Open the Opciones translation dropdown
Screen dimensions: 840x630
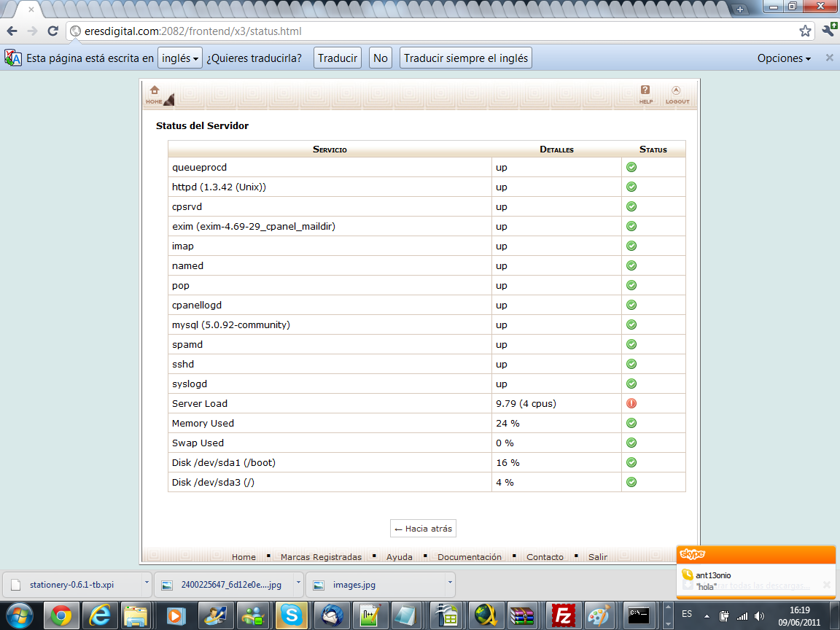pos(784,58)
